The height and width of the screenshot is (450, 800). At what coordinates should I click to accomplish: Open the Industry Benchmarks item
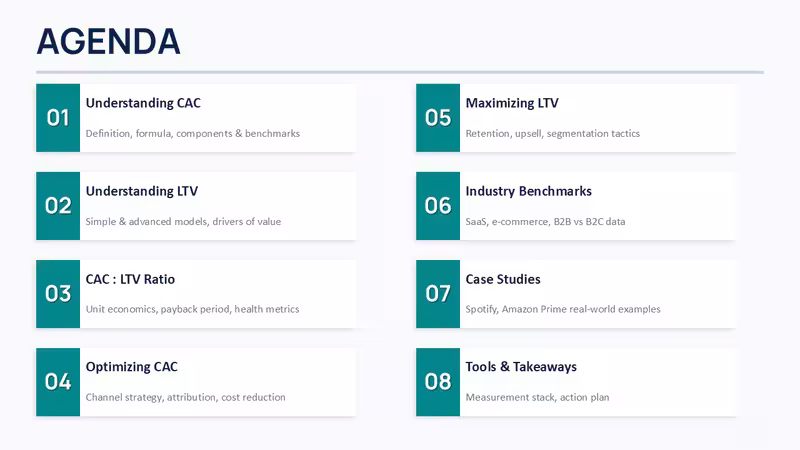[529, 191]
